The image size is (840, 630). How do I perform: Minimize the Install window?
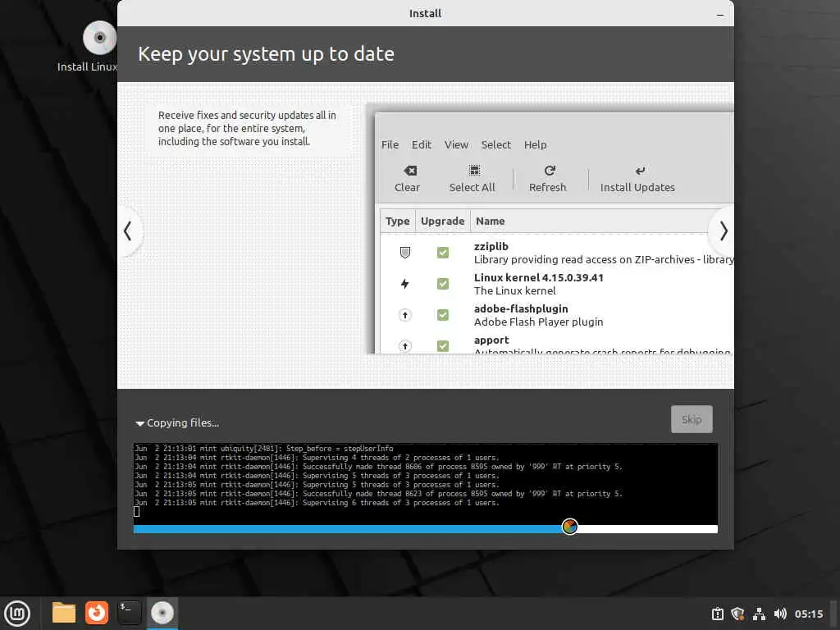click(720, 15)
